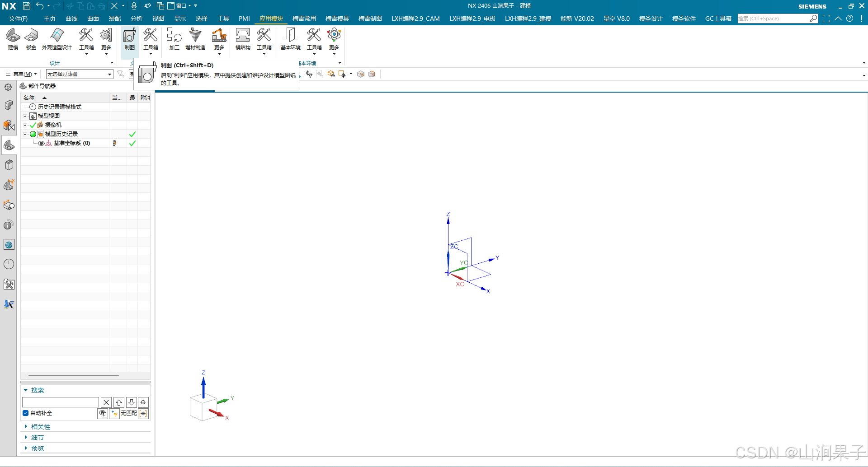Image resolution: width=868 pixels, height=467 pixels.
Task: Expand the 细节 section
Action: [26, 438]
